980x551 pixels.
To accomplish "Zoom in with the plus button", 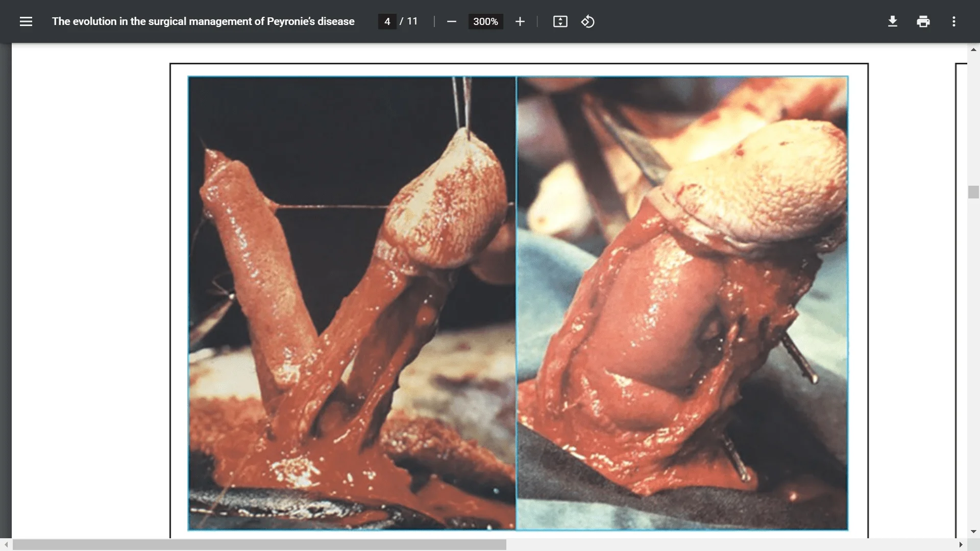I will [520, 21].
